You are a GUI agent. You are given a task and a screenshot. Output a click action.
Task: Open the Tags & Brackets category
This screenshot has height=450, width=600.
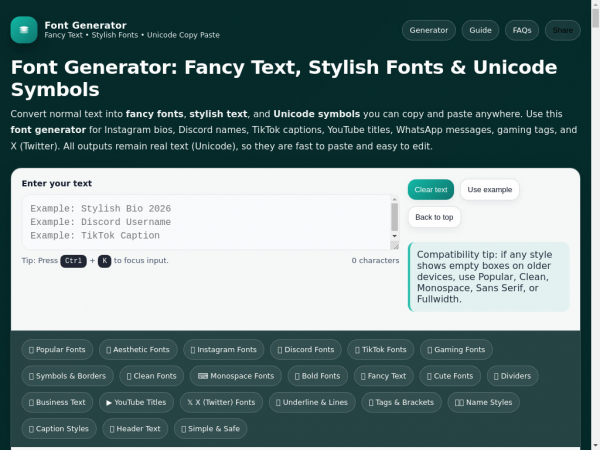(x=401, y=403)
